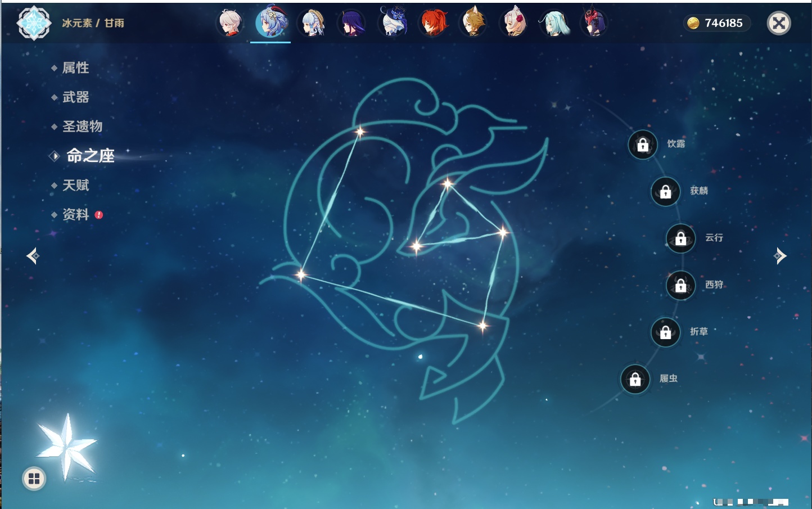
Task: Select Diluc's red-haired avatar
Action: click(x=434, y=23)
